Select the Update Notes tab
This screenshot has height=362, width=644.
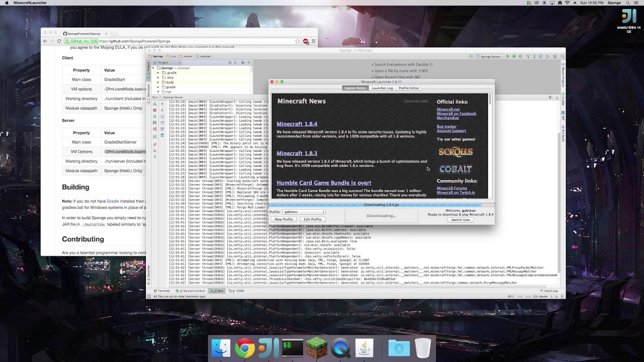tap(355, 88)
